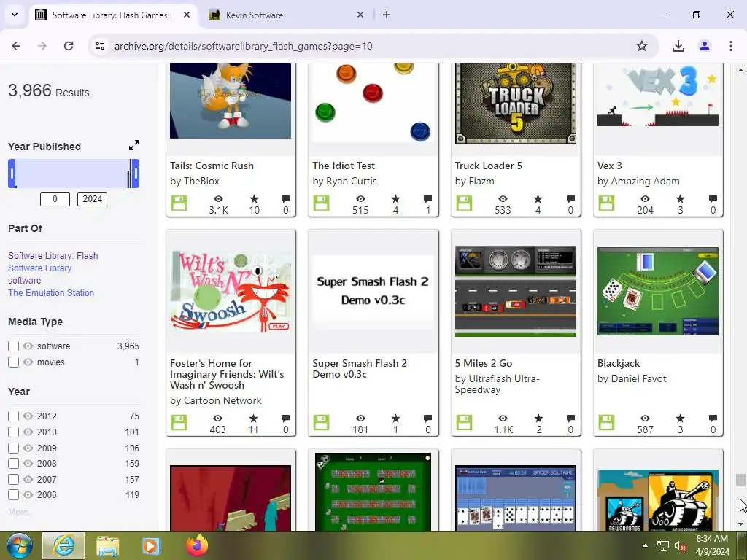Open a new browser tab

click(x=387, y=15)
